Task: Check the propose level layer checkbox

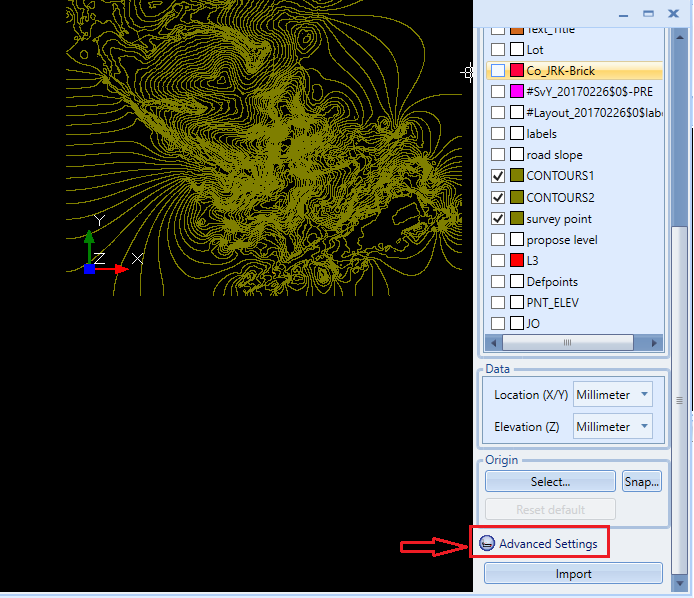Action: pyautogui.click(x=498, y=239)
